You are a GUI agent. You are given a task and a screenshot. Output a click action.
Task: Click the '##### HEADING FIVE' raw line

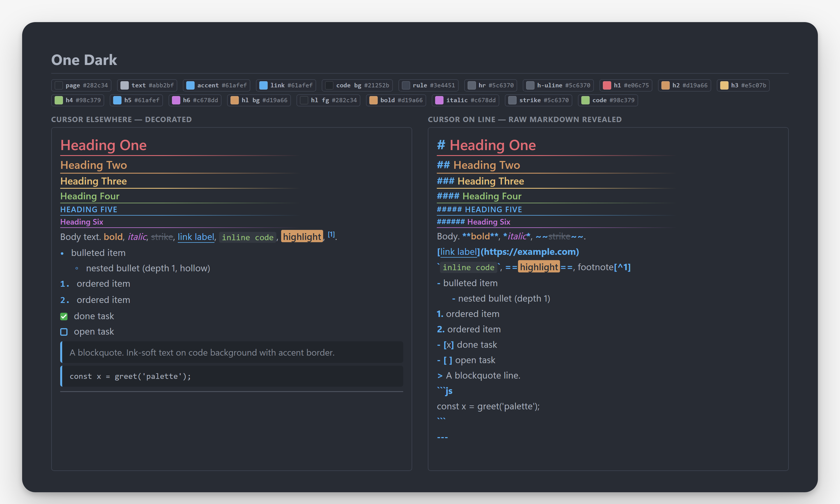479,209
